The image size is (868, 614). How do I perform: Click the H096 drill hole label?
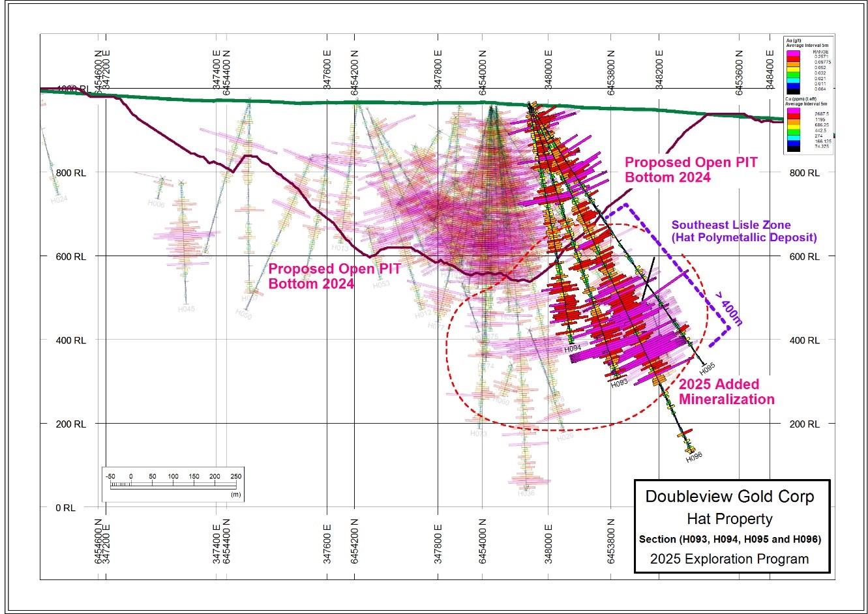coord(694,458)
